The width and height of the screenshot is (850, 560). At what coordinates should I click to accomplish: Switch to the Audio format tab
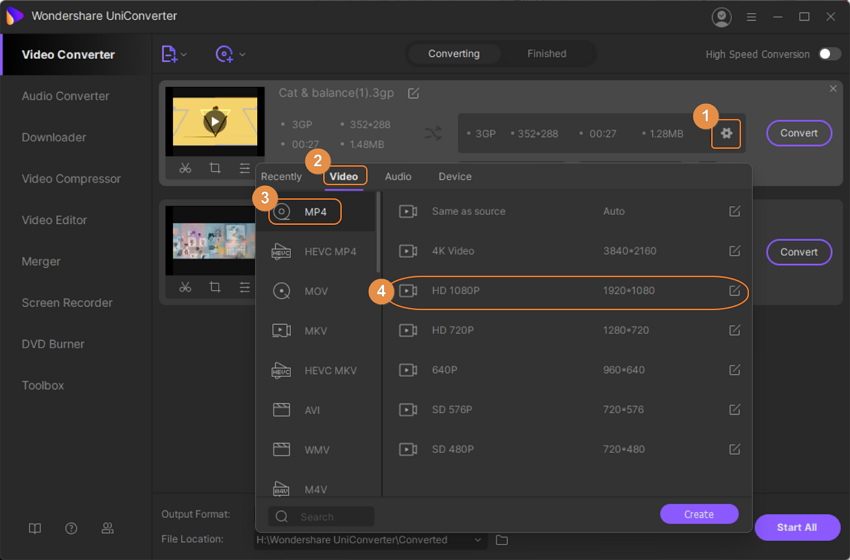click(x=398, y=177)
